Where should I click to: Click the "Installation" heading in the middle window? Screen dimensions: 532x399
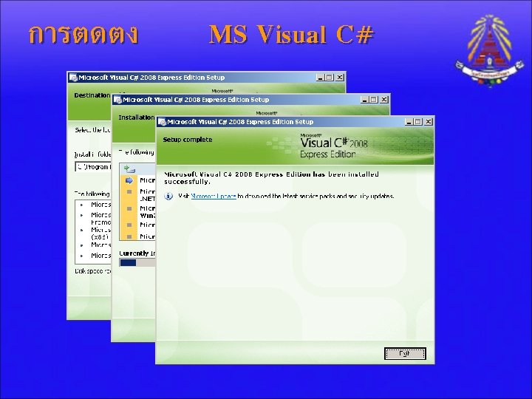(x=137, y=117)
